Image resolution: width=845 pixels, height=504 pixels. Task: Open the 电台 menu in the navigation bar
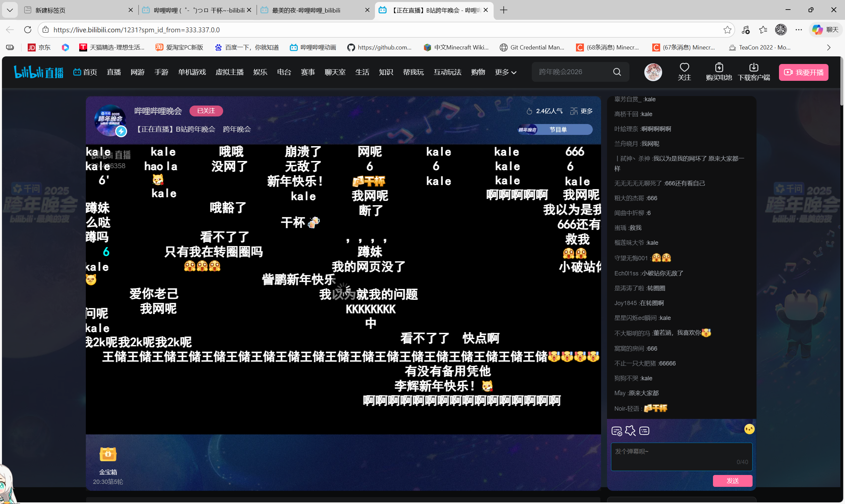tap(284, 72)
